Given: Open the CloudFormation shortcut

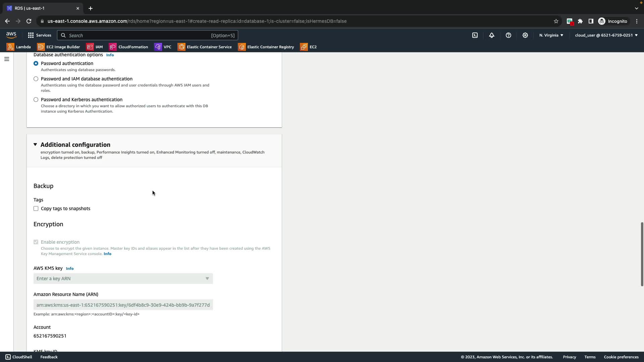Looking at the screenshot, I should click(128, 47).
